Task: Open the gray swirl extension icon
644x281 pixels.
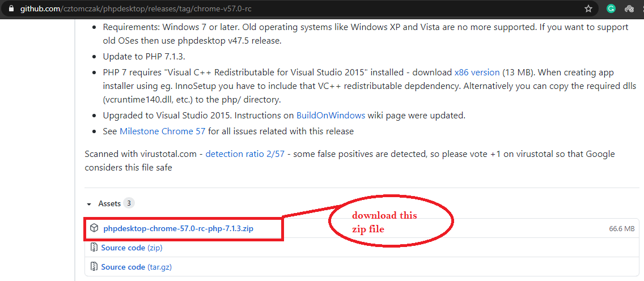Action: pos(629,8)
